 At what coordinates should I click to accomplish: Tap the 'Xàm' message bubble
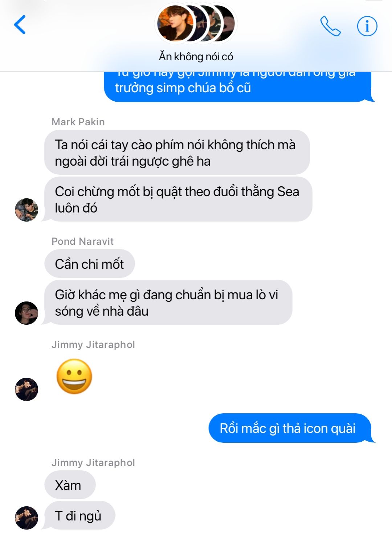pos(70,485)
